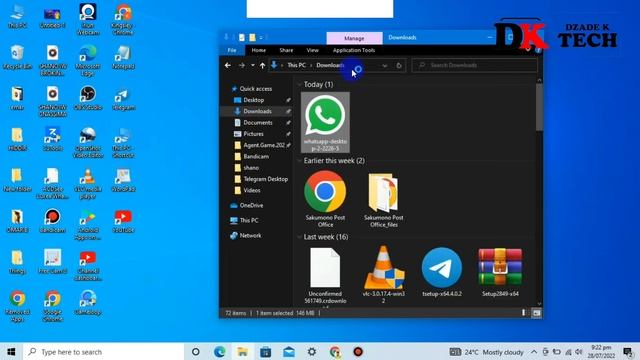Screen dimensions: 640x360
Task: Open Windows Start menu
Action: pyautogui.click(x=11, y=352)
